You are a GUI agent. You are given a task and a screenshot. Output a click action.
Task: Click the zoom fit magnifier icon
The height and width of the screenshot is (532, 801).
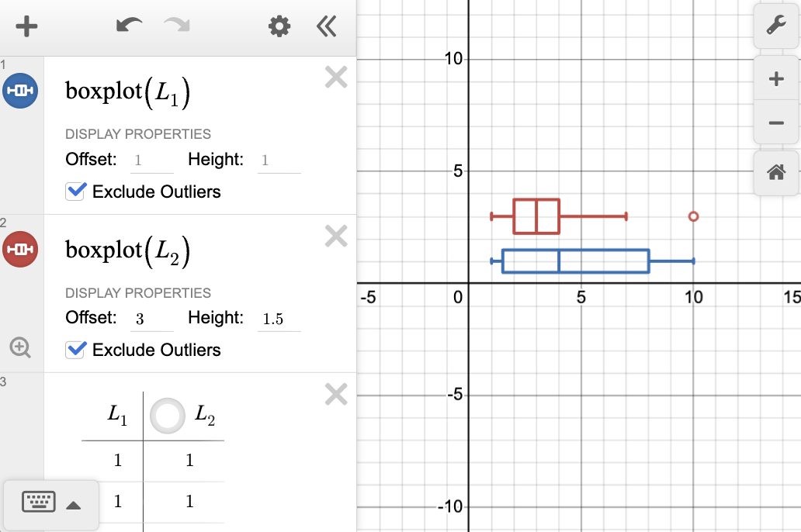pyautogui.click(x=21, y=347)
